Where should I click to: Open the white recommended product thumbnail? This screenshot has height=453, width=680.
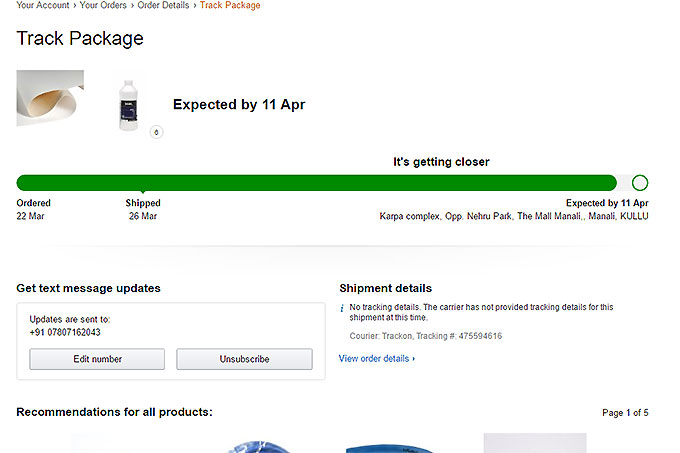534,443
